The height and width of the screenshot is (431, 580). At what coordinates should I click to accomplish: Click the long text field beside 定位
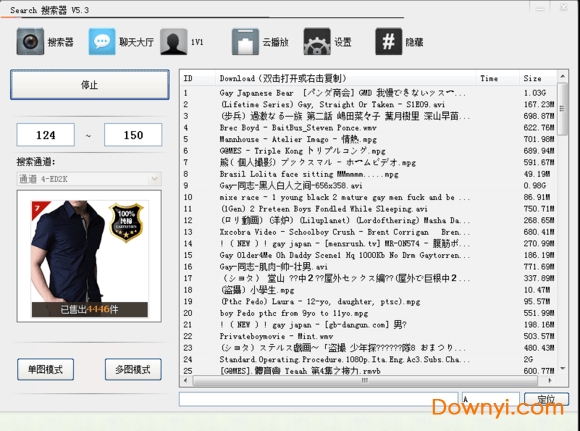coord(318,399)
